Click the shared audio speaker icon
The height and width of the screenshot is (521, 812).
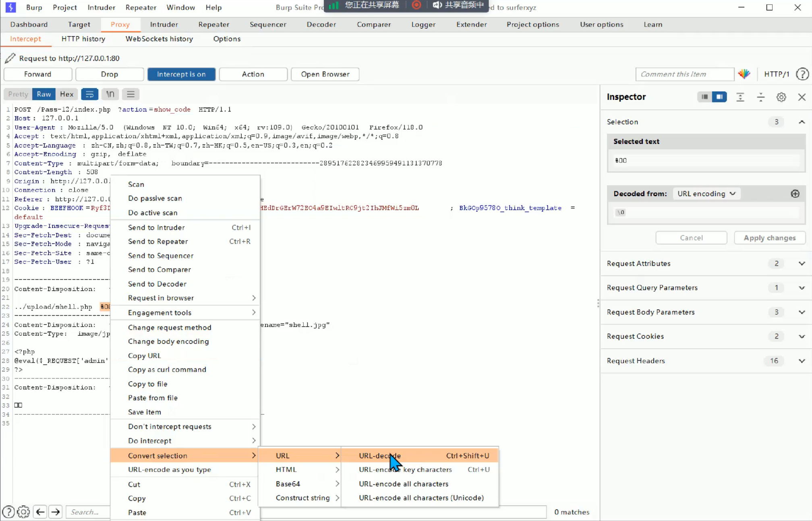coord(437,5)
